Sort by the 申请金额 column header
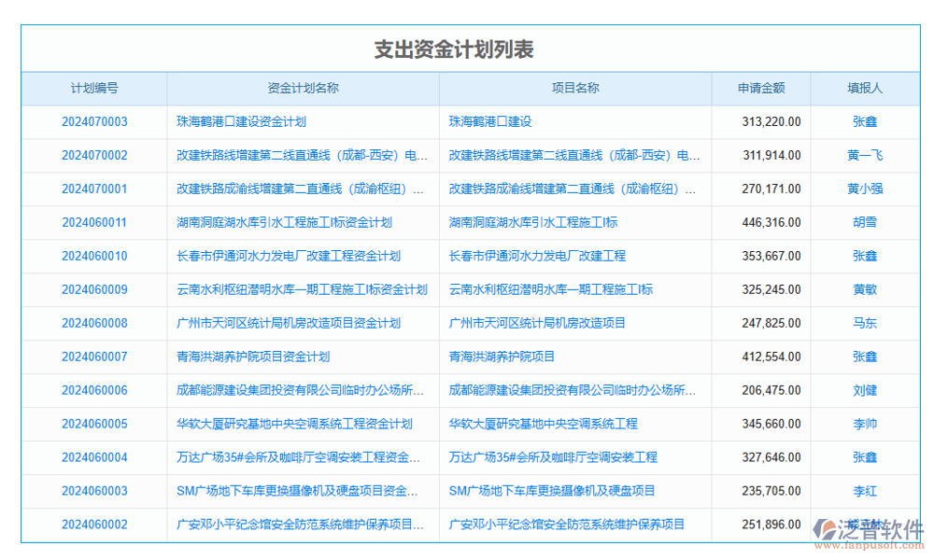 click(760, 88)
